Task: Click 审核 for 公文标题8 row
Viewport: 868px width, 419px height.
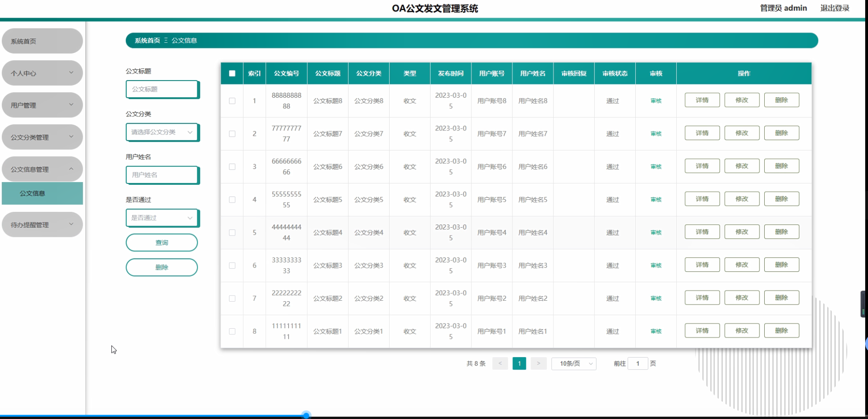Action: point(656,101)
